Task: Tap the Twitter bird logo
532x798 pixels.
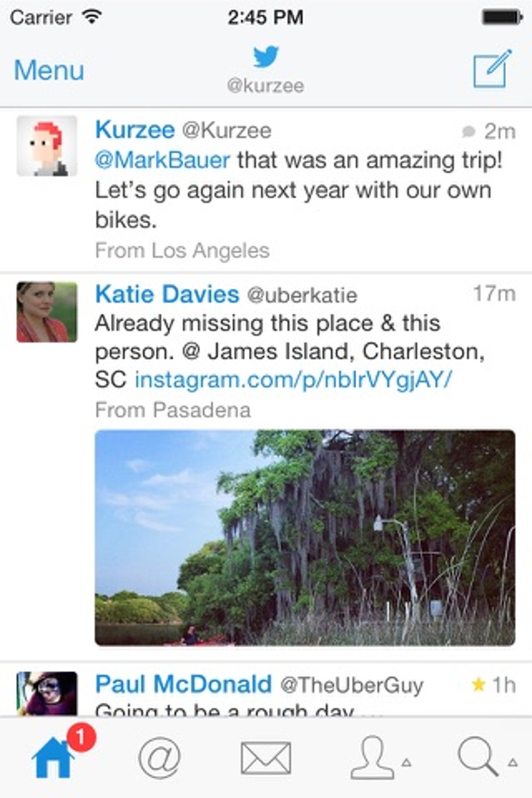Action: tap(266, 57)
